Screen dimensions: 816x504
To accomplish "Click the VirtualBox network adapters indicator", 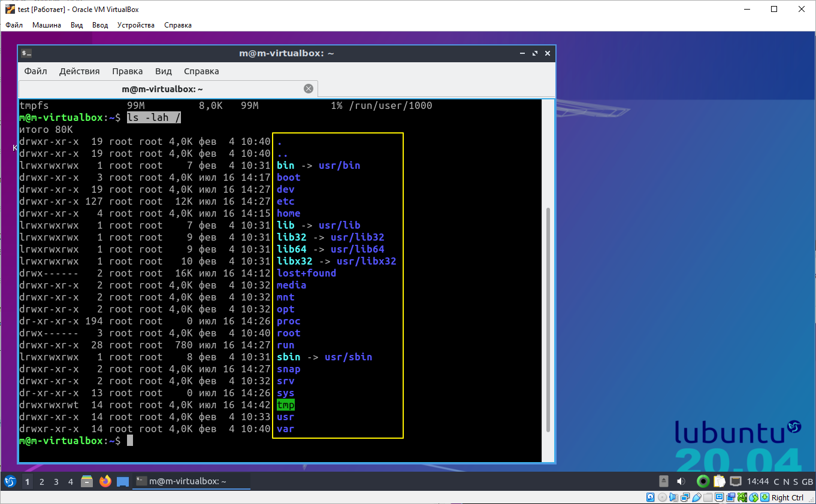I will tap(685, 497).
